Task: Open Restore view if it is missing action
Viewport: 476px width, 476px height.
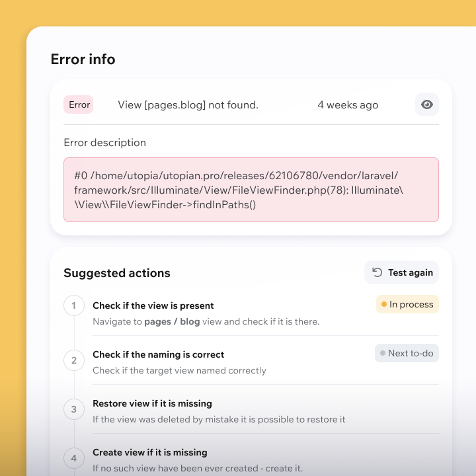Action: coord(152,403)
